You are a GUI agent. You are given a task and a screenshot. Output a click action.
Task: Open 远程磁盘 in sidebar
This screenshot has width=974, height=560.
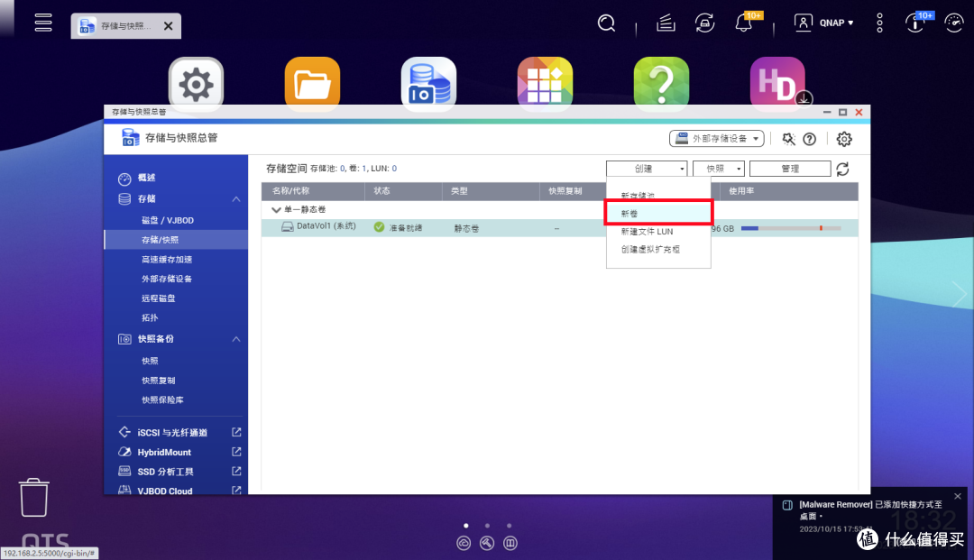point(159,298)
